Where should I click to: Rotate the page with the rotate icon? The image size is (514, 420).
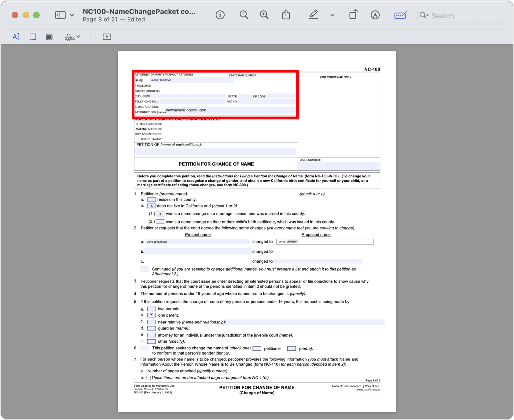pos(354,14)
